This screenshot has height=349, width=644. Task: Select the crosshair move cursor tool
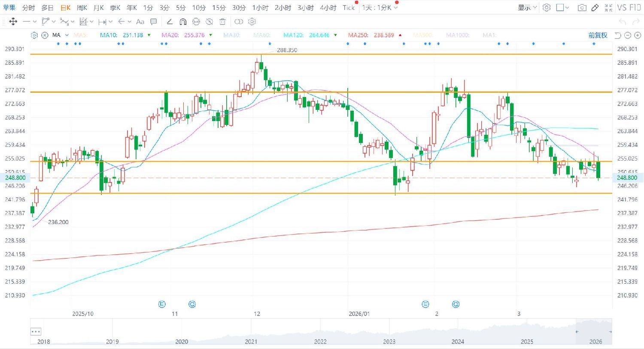(13, 21)
